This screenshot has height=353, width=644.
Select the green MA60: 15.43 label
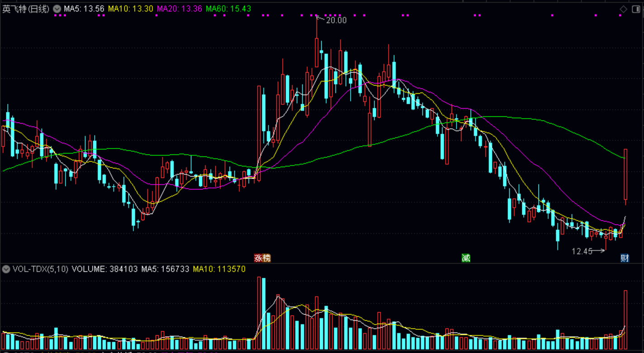228,9
